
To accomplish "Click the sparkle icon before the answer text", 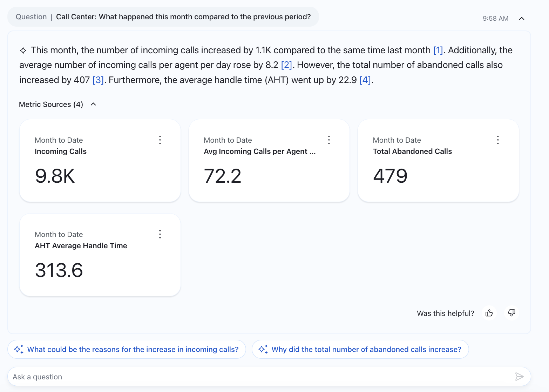I will coord(23,50).
